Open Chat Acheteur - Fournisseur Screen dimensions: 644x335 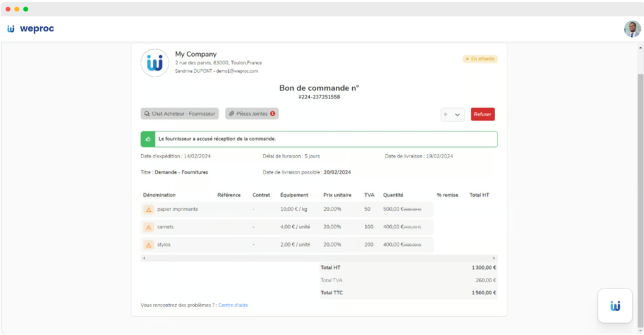[x=179, y=114]
